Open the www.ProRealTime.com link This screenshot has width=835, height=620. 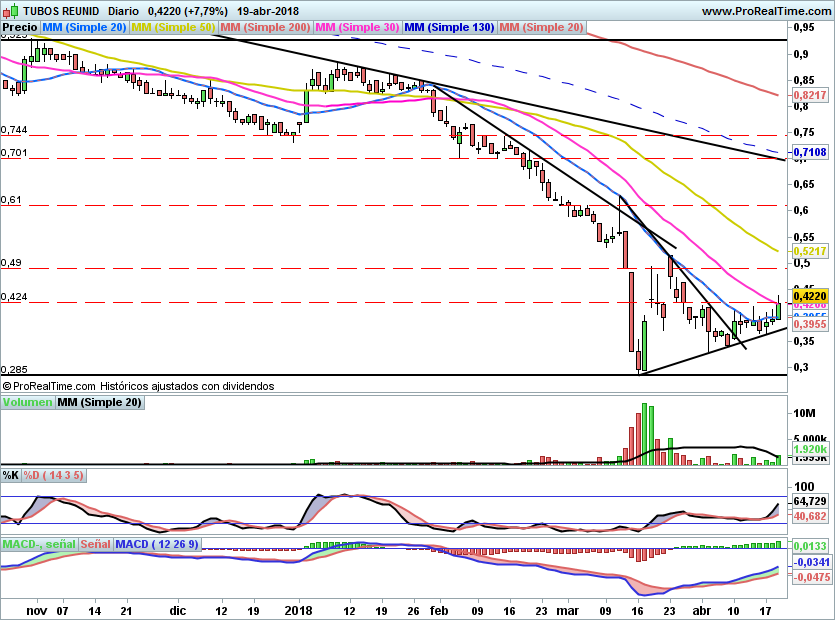pyautogui.click(x=764, y=11)
